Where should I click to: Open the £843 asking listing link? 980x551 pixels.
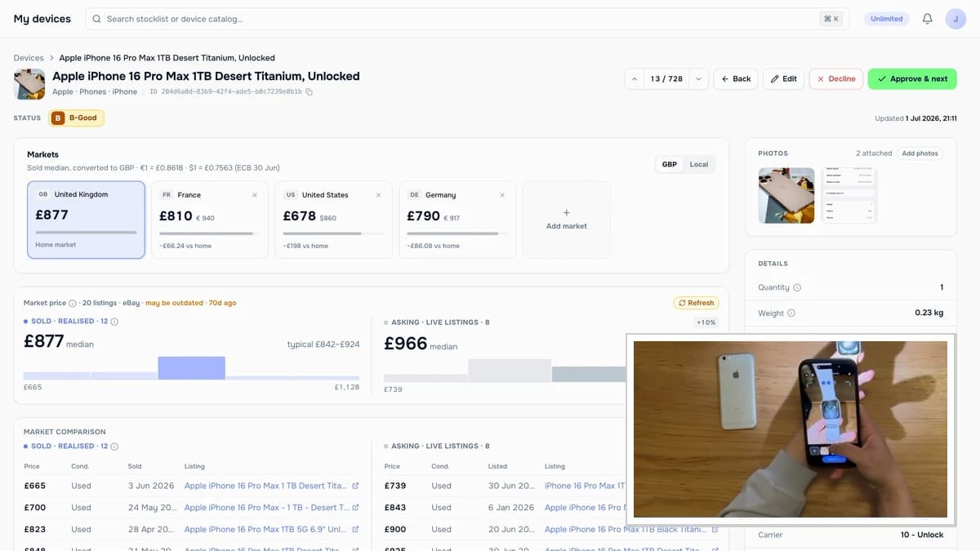click(x=585, y=508)
